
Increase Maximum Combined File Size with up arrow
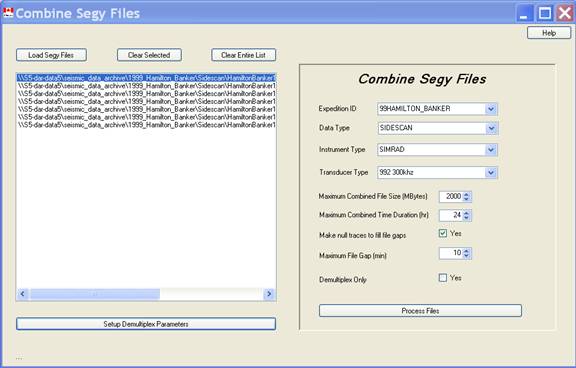[x=467, y=194]
